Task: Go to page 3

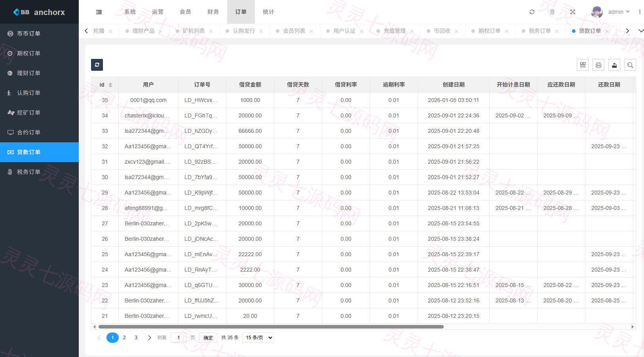Action: [x=136, y=338]
